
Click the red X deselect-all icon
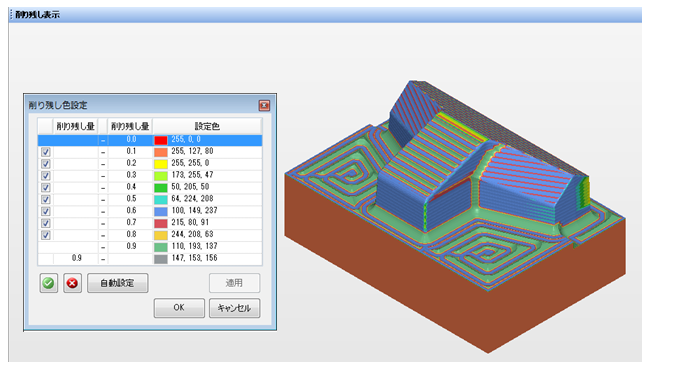(72, 283)
